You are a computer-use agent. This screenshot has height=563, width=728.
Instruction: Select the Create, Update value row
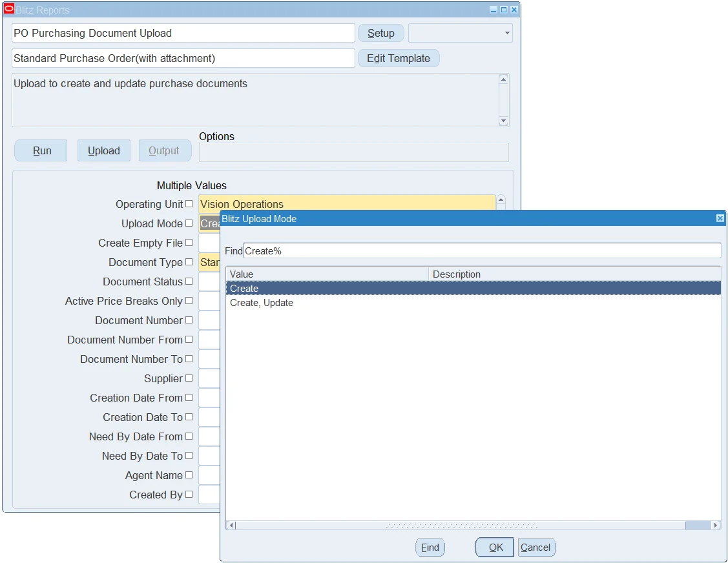coord(473,303)
